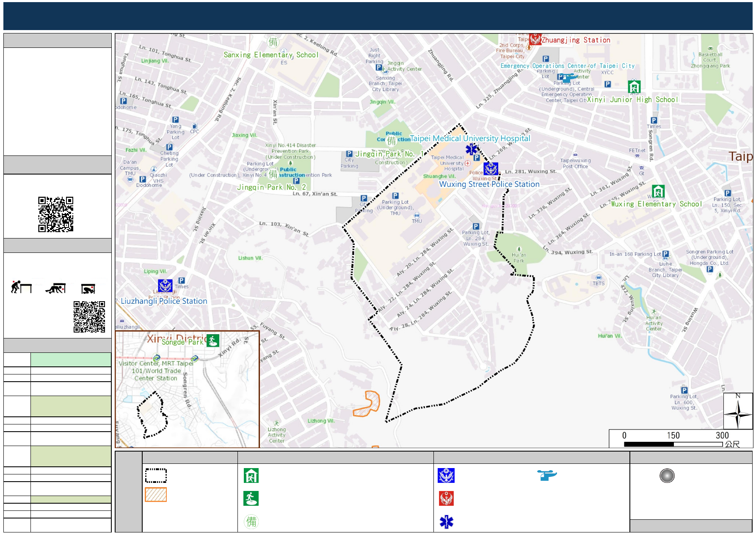The width and height of the screenshot is (756, 535).
Task: Click the shelter building symbol in the legend
Action: (x=251, y=475)
